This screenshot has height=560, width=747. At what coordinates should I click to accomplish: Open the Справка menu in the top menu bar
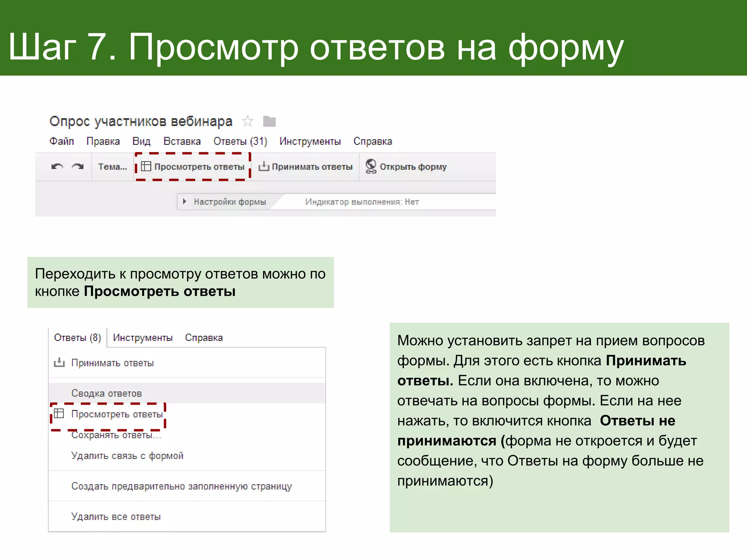click(x=373, y=141)
